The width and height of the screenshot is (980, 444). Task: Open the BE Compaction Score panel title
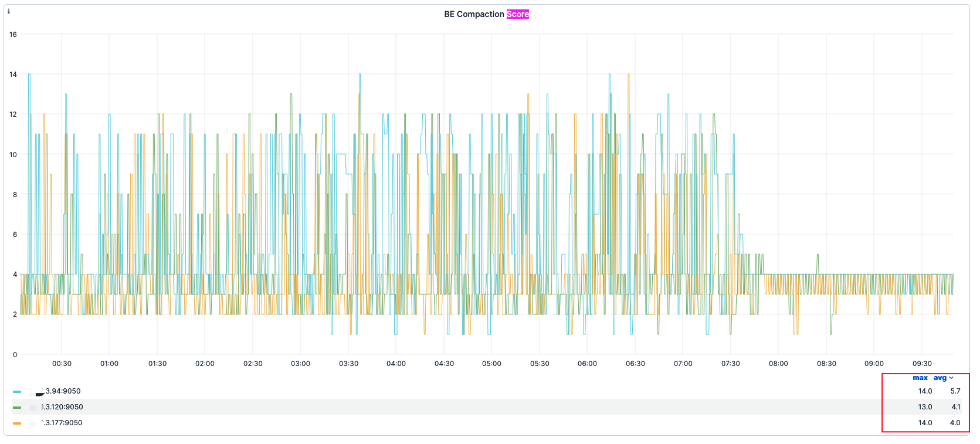coord(486,14)
